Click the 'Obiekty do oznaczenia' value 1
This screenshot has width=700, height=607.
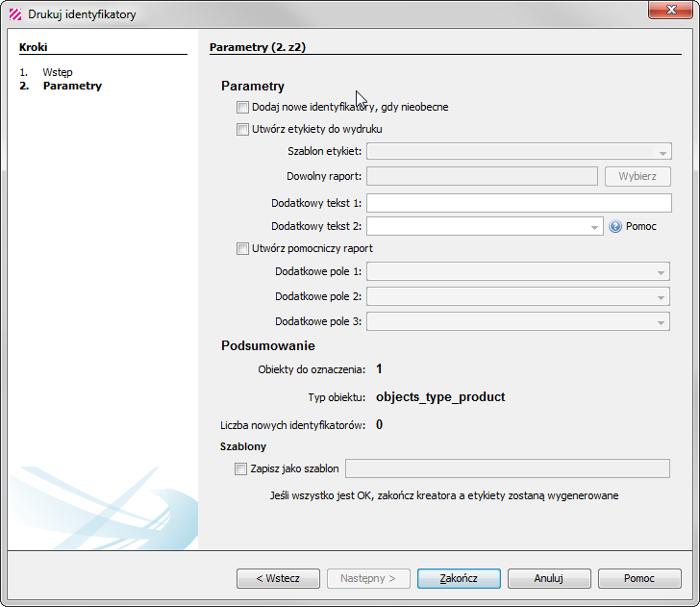379,369
